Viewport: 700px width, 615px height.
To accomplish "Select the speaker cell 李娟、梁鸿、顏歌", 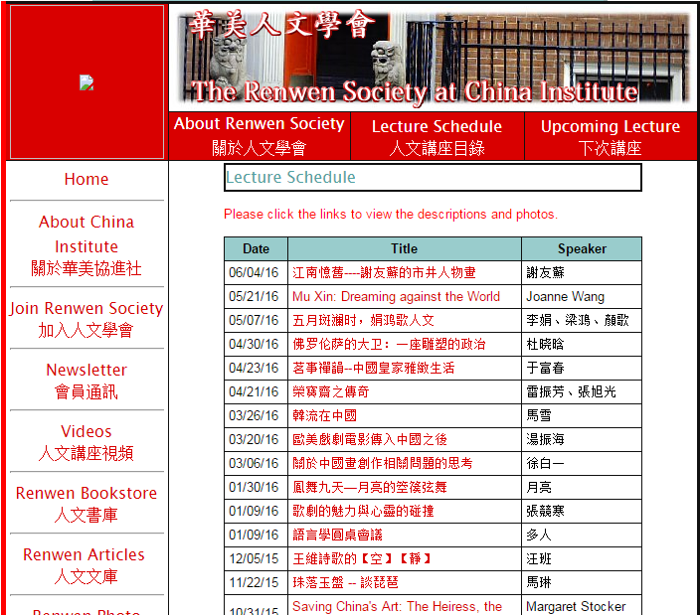I will 582,320.
